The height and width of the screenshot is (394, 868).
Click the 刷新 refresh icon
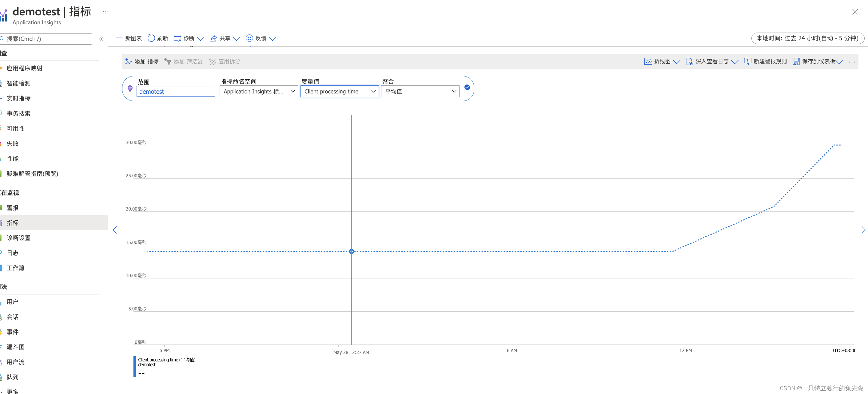151,38
